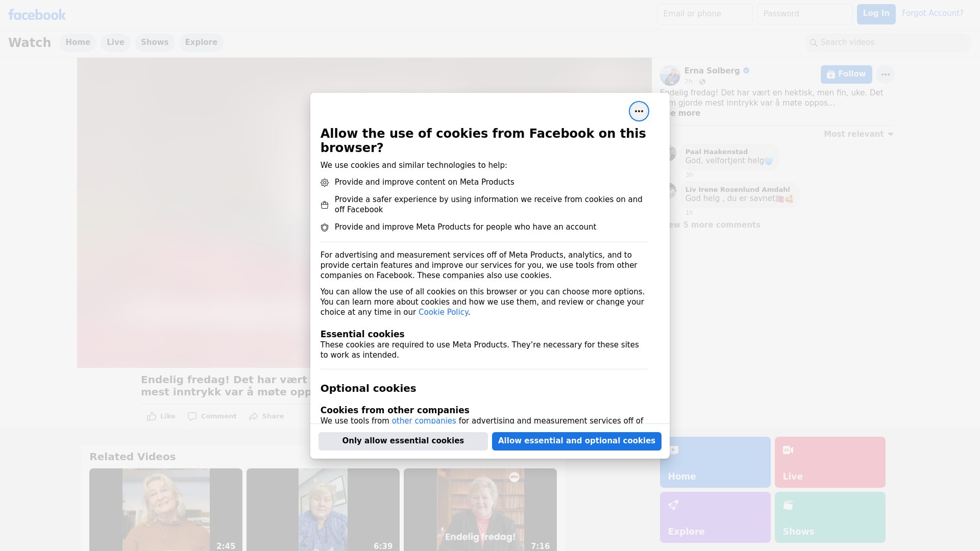This screenshot has width=980, height=551.
Task: Expand the Most relevant comment sorting dropdown
Action: click(859, 134)
